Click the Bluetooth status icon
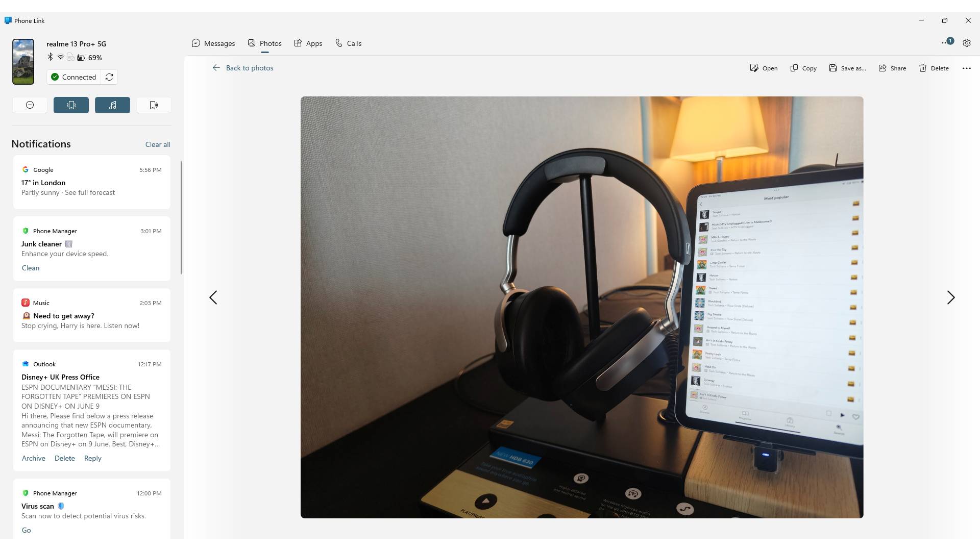 point(50,57)
